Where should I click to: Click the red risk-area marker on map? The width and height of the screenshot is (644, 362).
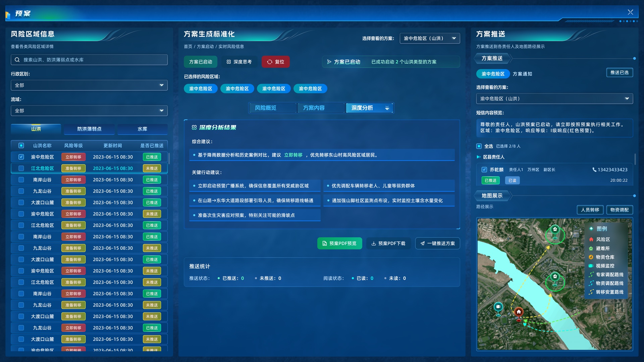(x=519, y=313)
